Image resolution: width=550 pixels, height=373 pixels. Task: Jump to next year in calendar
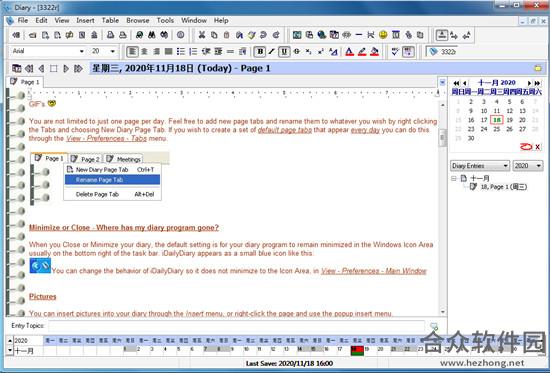coord(537,83)
